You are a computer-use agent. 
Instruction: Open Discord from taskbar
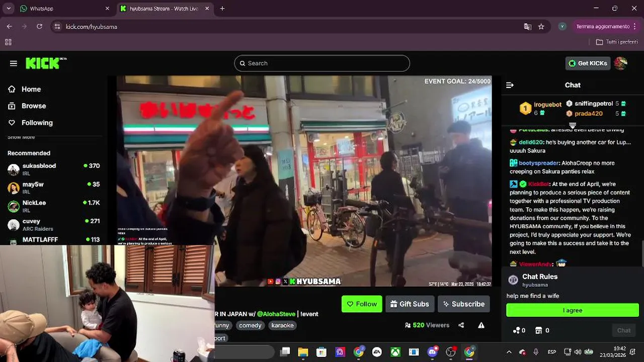point(432,352)
